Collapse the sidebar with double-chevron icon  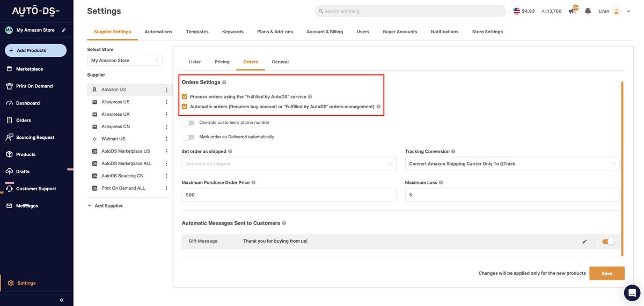click(62, 300)
